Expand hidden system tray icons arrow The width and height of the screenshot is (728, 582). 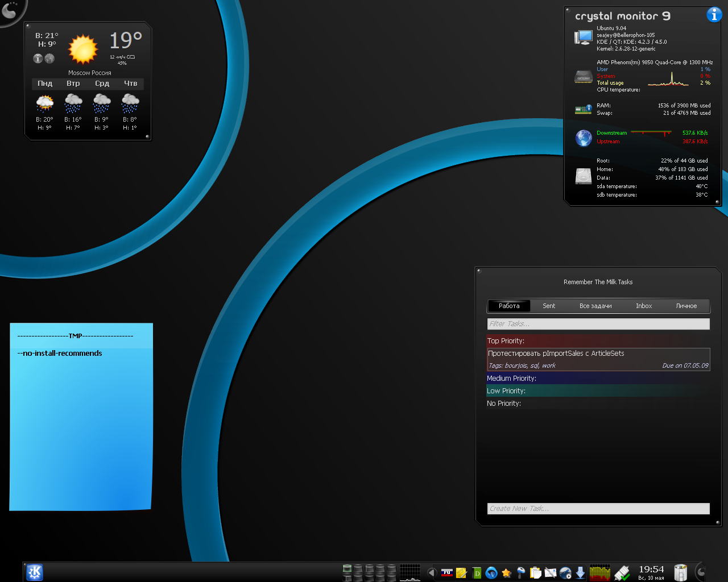[432, 573]
